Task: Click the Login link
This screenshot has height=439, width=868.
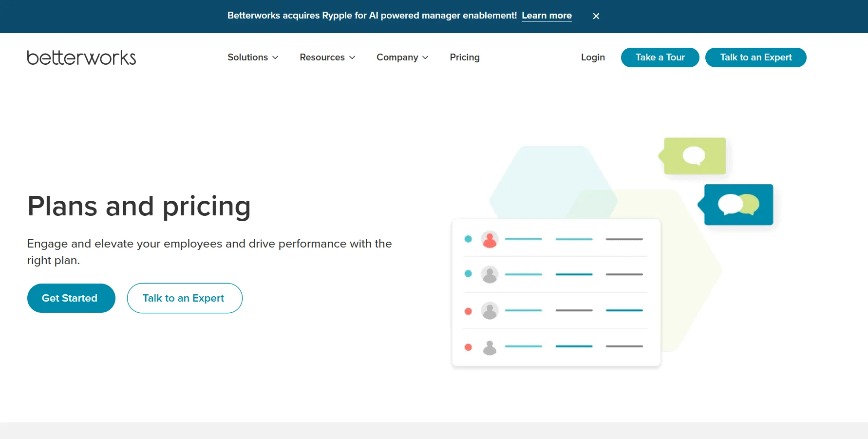Action: (x=593, y=57)
